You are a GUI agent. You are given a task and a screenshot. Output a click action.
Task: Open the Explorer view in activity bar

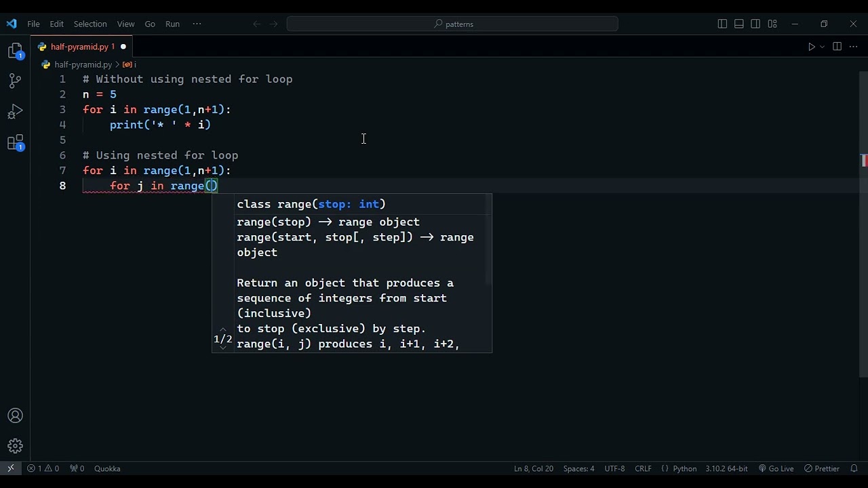point(15,52)
